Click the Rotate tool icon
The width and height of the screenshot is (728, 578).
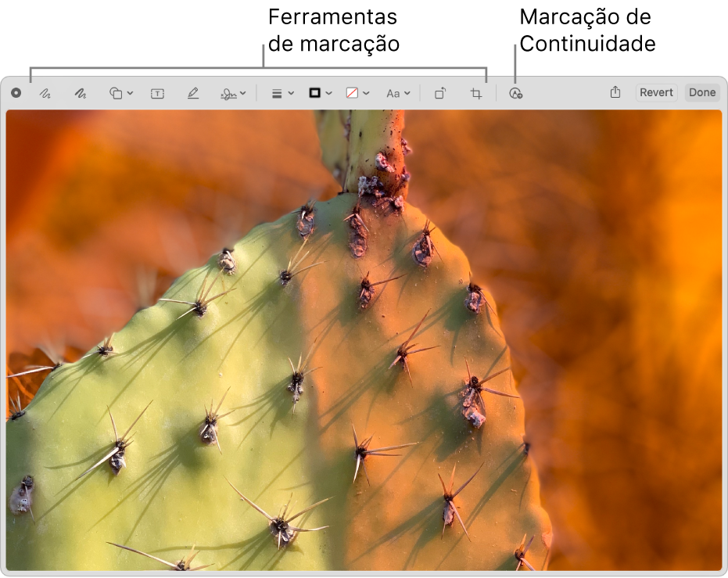(x=440, y=93)
